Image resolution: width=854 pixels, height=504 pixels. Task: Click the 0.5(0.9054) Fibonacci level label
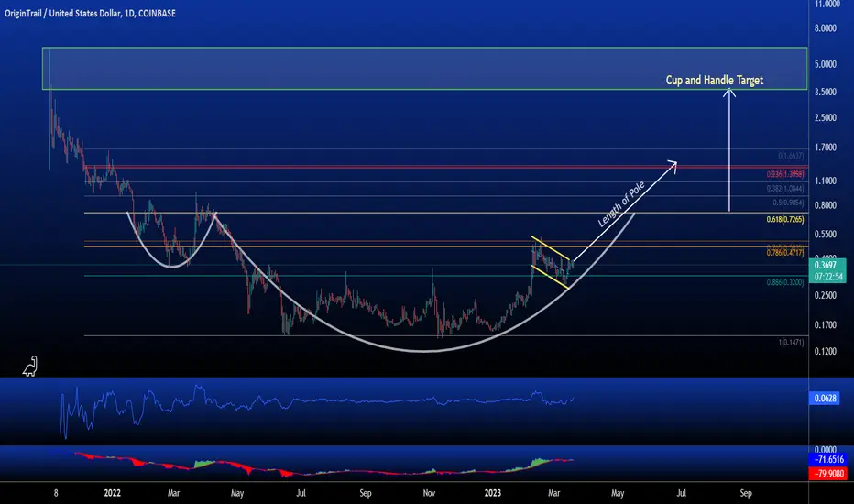(x=788, y=203)
